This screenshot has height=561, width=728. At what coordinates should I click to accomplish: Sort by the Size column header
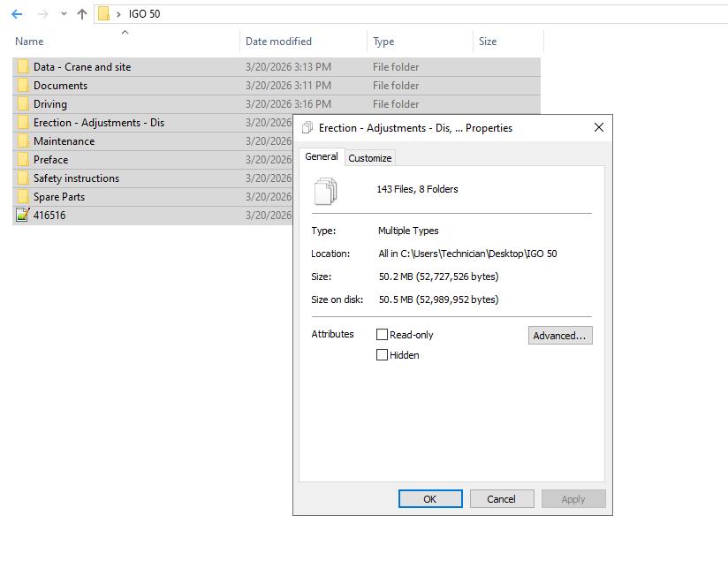click(488, 42)
